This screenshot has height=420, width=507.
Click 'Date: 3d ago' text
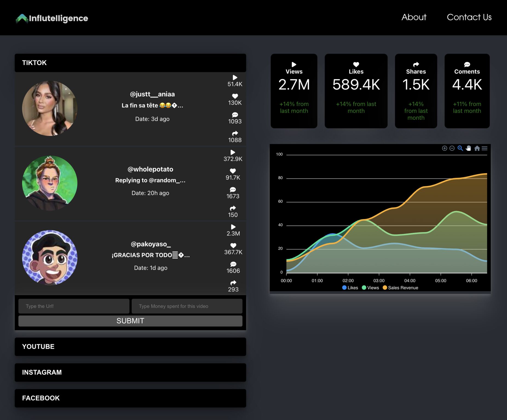(152, 119)
